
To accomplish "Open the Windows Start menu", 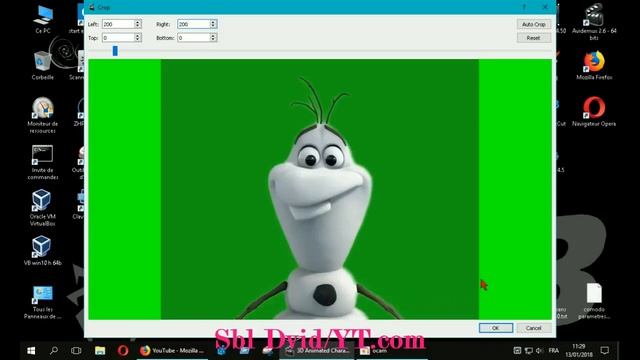I will click(31, 351).
